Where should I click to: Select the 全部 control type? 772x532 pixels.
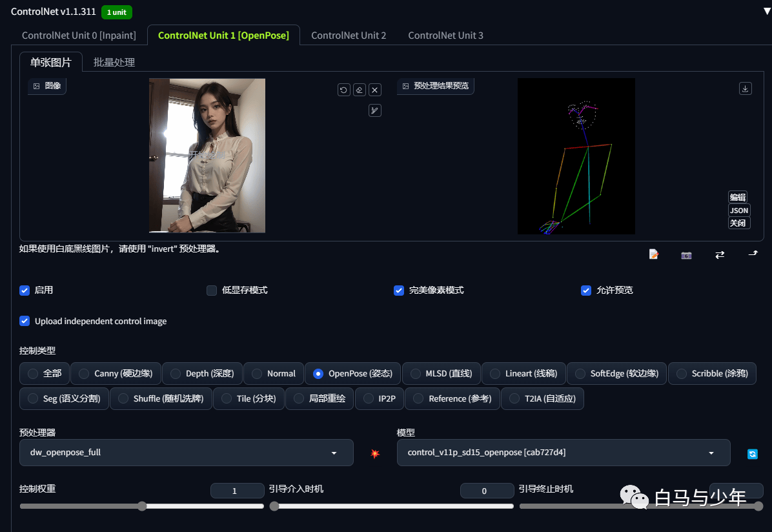45,373
